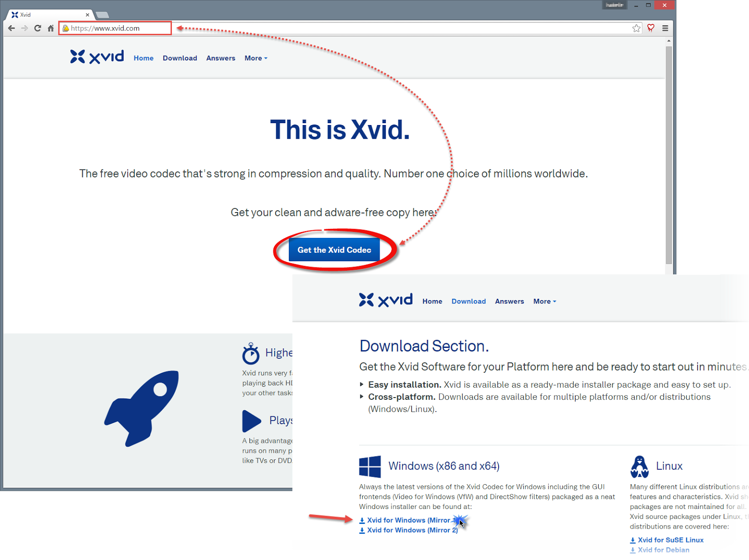This screenshot has height=560, width=749.
Task: Download Xvid for Windows (Mirror 2)
Action: pyautogui.click(x=408, y=530)
